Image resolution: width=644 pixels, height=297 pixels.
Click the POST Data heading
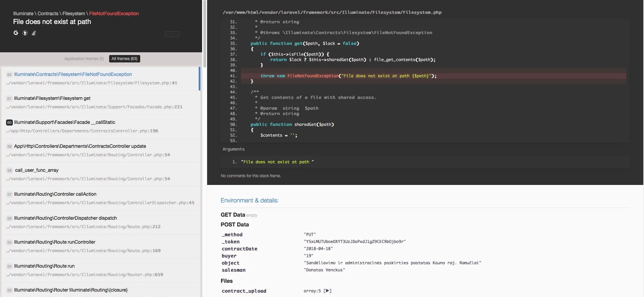pos(235,224)
